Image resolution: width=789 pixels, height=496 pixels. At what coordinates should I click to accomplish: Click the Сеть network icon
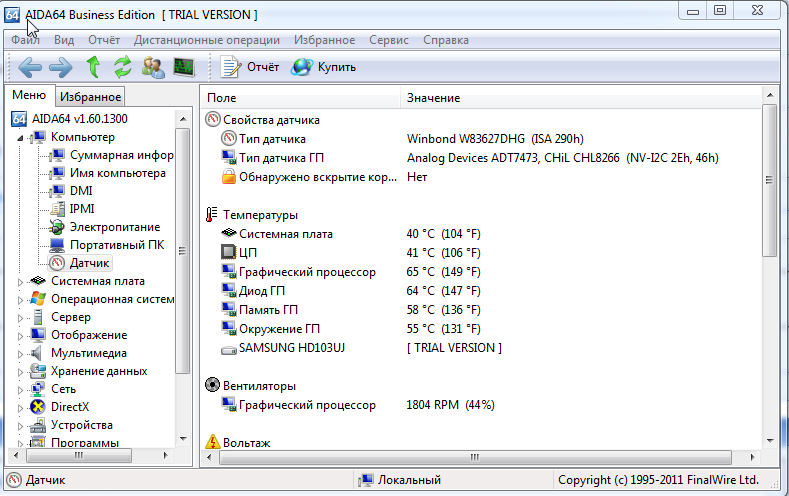[x=38, y=389]
